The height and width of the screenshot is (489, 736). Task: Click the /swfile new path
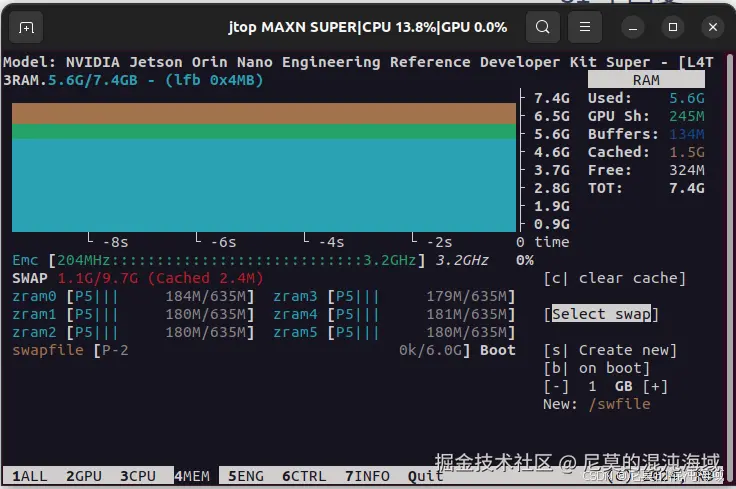[620, 404]
